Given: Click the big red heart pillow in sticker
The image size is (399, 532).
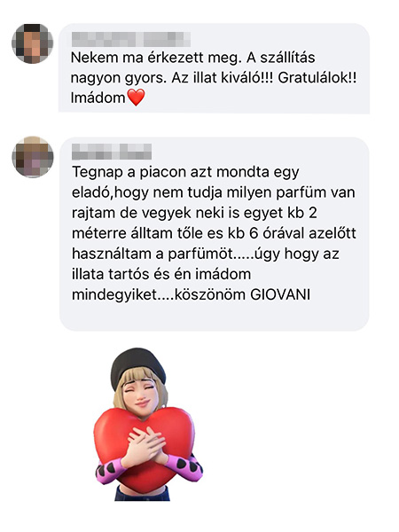Looking at the screenshot, I should coord(145,448).
